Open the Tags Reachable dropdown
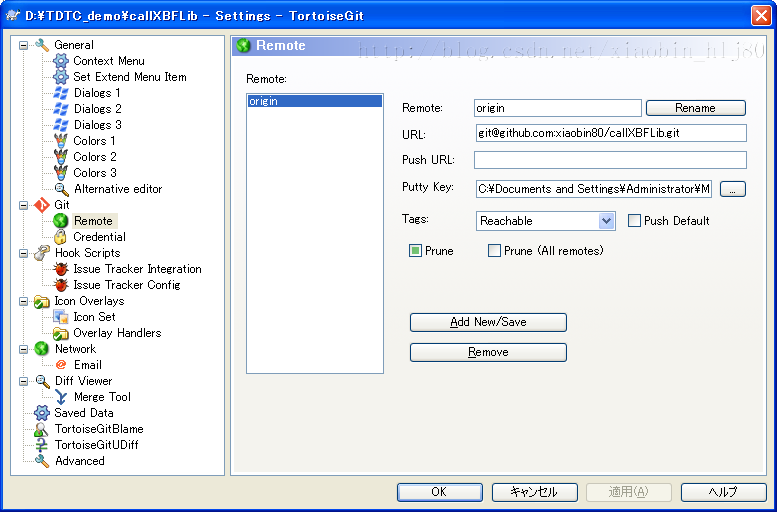This screenshot has height=512, width=777. [x=607, y=221]
